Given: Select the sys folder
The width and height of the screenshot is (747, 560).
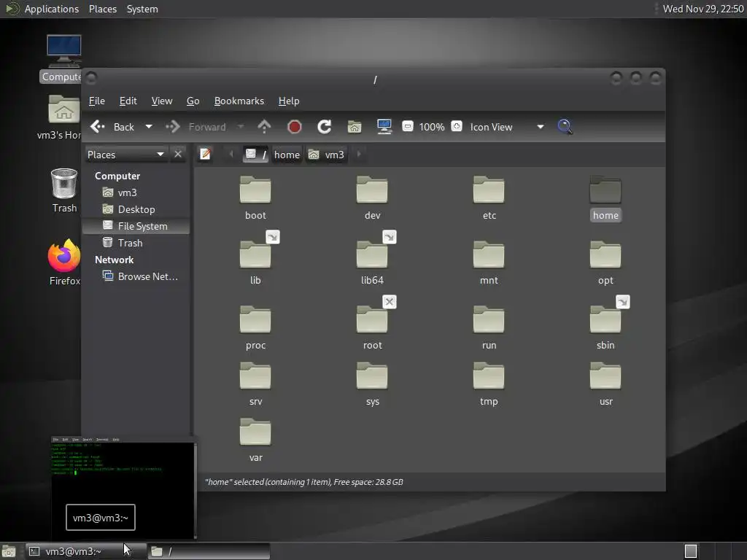Looking at the screenshot, I should (x=372, y=384).
